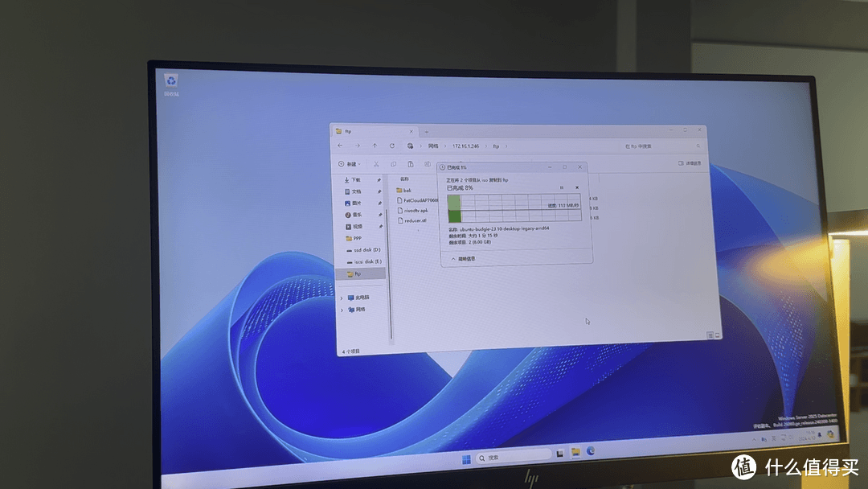Expand 网络 tree node in the sidebar

[342, 310]
